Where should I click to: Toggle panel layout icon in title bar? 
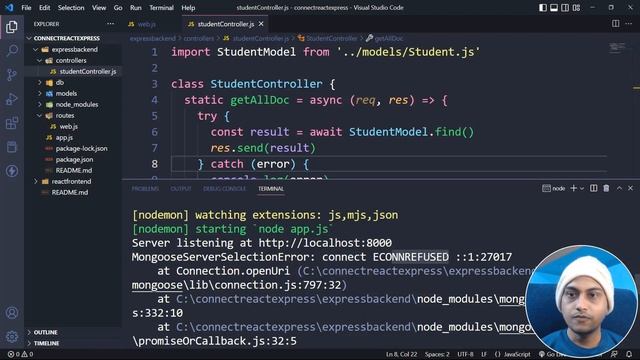click(554, 8)
